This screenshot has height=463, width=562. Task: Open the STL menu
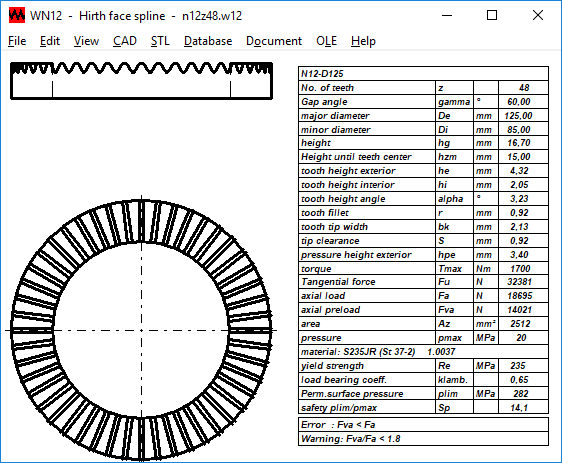click(x=160, y=41)
